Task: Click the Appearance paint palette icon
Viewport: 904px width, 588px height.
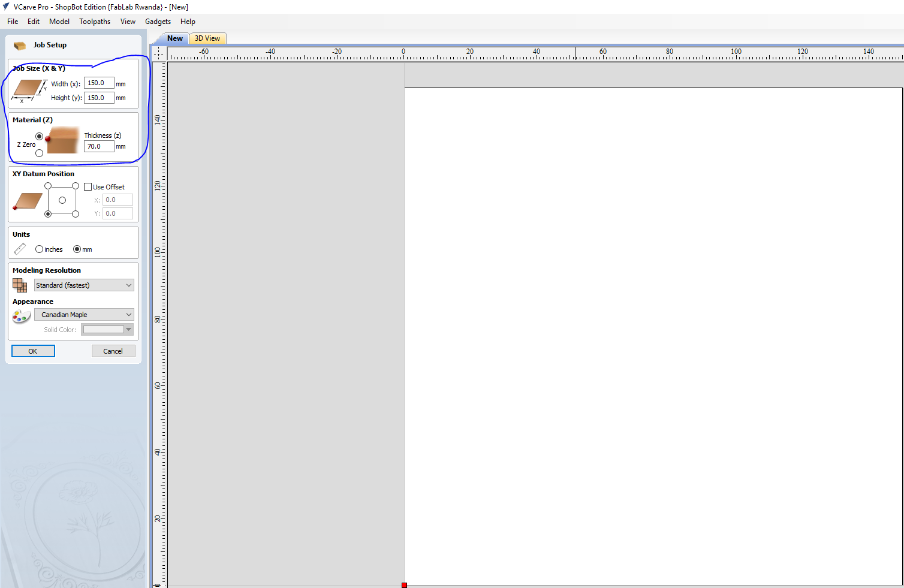Action: (x=22, y=316)
